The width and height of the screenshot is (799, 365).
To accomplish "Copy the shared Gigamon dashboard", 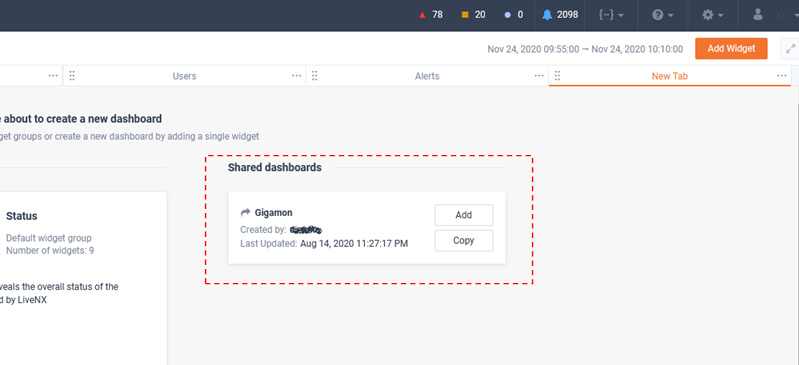I will (464, 241).
